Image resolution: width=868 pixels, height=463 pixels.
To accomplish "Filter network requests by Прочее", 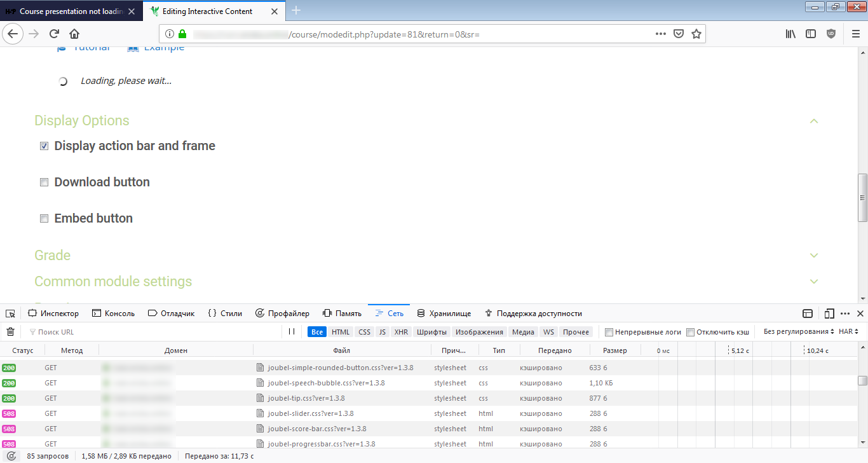I will coord(576,332).
